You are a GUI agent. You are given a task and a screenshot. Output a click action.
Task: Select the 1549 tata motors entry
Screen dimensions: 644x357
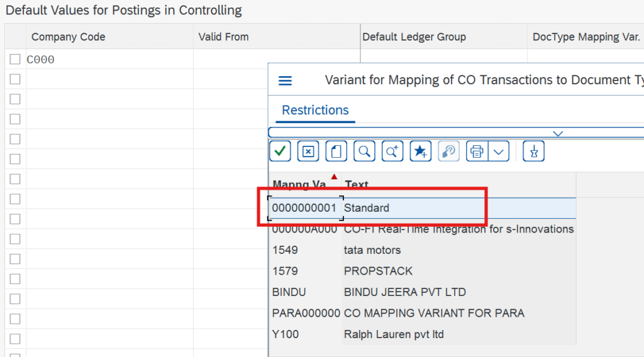click(x=372, y=250)
